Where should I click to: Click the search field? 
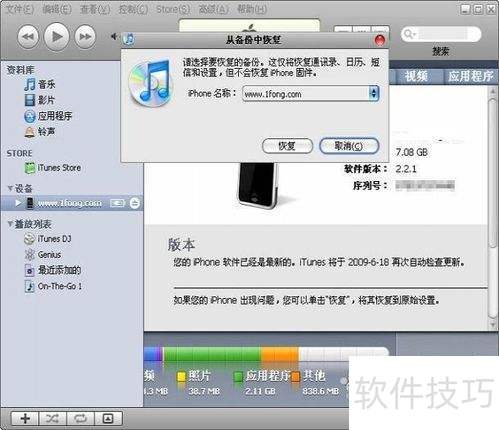[441, 34]
